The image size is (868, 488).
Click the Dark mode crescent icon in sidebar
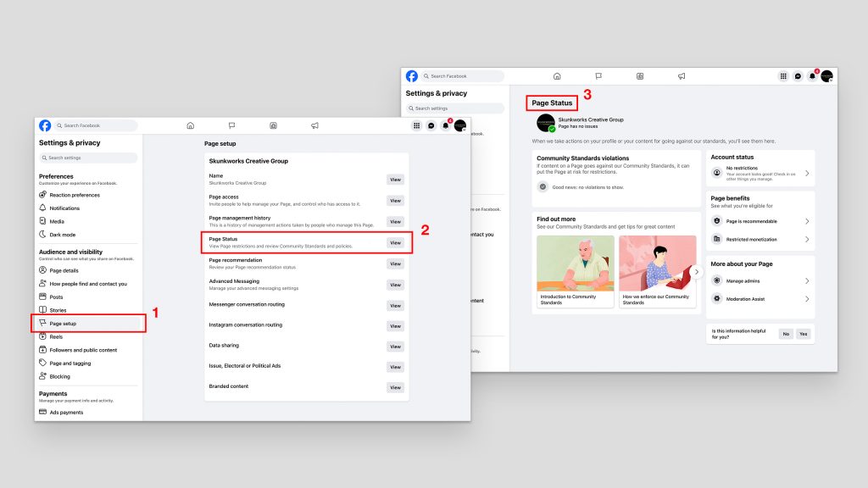[x=42, y=235]
